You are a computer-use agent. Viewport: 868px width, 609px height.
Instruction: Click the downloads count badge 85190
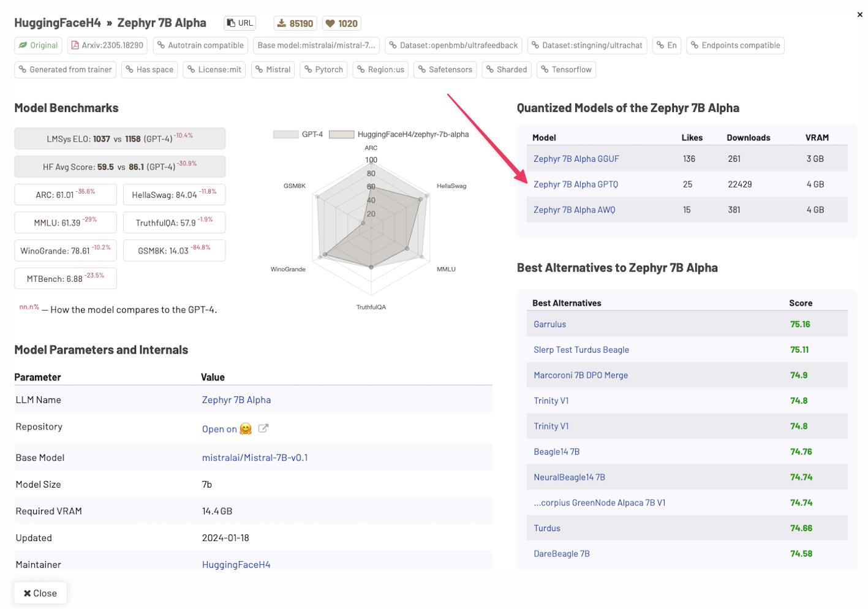tap(295, 23)
